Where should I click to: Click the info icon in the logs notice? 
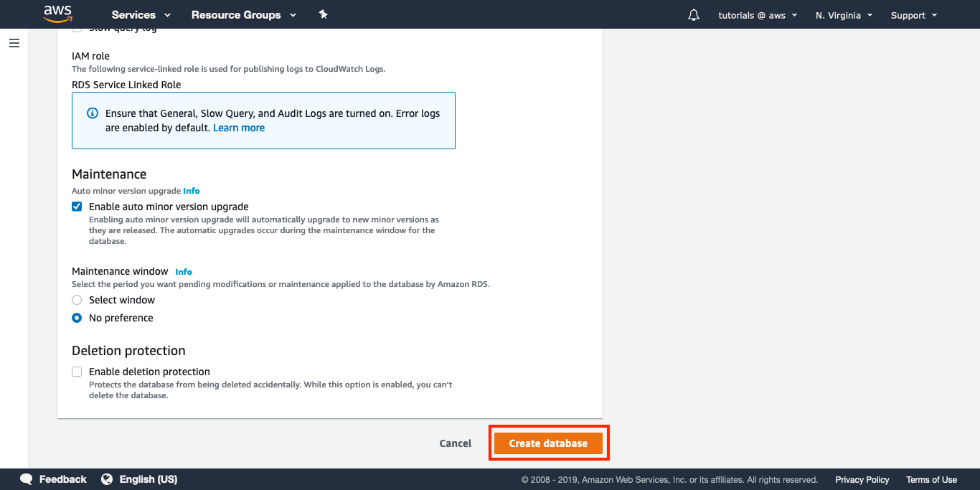tap(93, 113)
